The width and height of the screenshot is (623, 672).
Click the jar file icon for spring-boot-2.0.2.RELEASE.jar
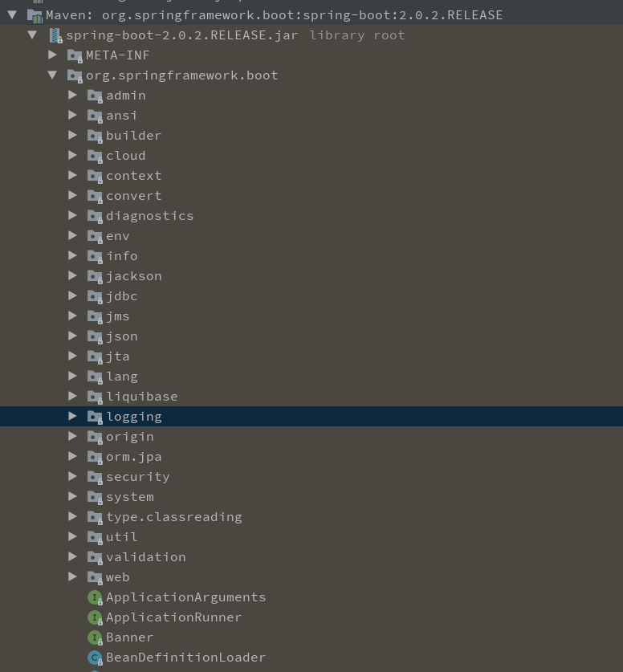coord(55,35)
